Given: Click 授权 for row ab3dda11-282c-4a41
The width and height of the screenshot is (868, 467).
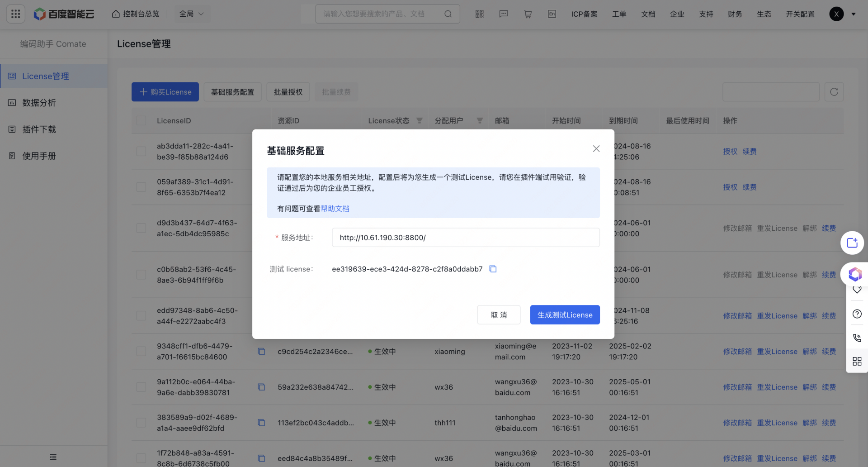Looking at the screenshot, I should pyautogui.click(x=730, y=152).
